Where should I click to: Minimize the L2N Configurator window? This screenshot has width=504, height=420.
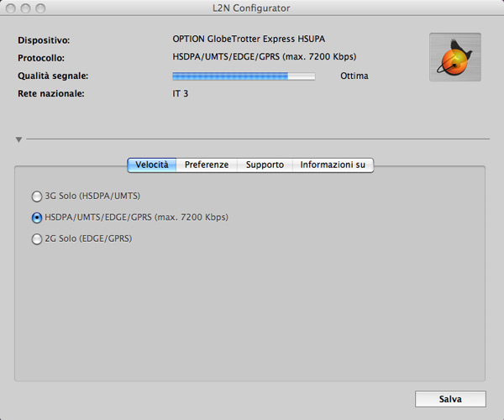coord(26,8)
